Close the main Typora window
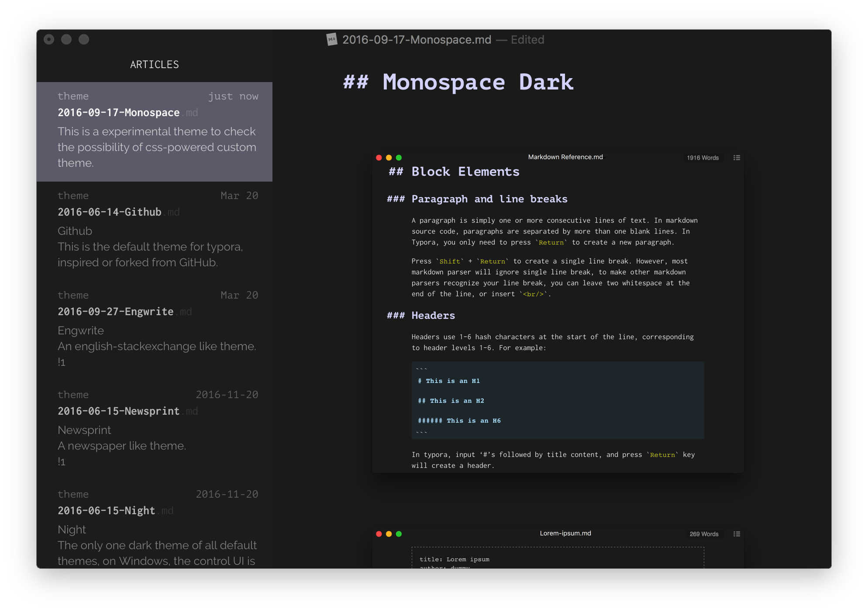This screenshot has width=868, height=612. pyautogui.click(x=49, y=39)
